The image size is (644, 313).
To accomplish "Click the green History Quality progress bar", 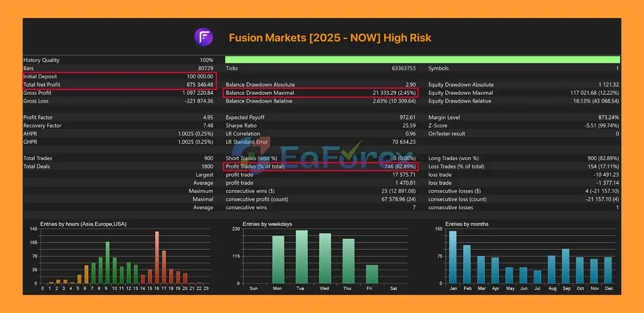I will 422,60.
